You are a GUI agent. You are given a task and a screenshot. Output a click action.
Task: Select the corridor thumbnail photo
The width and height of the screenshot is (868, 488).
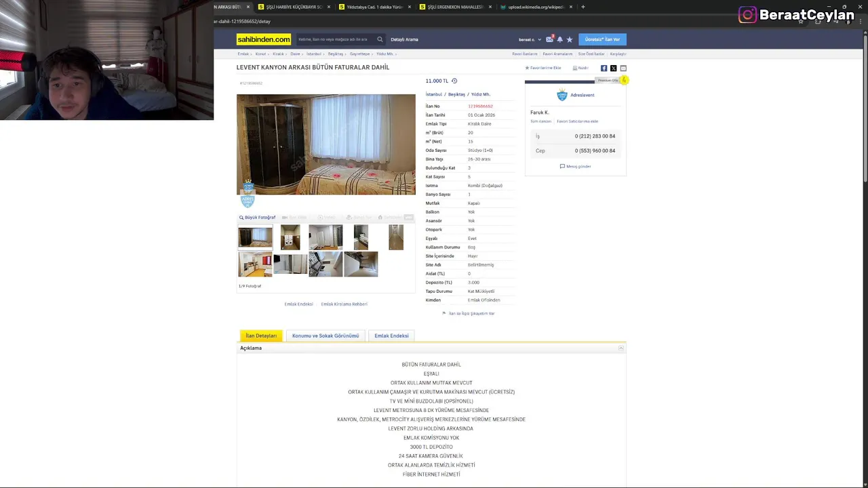point(396,237)
